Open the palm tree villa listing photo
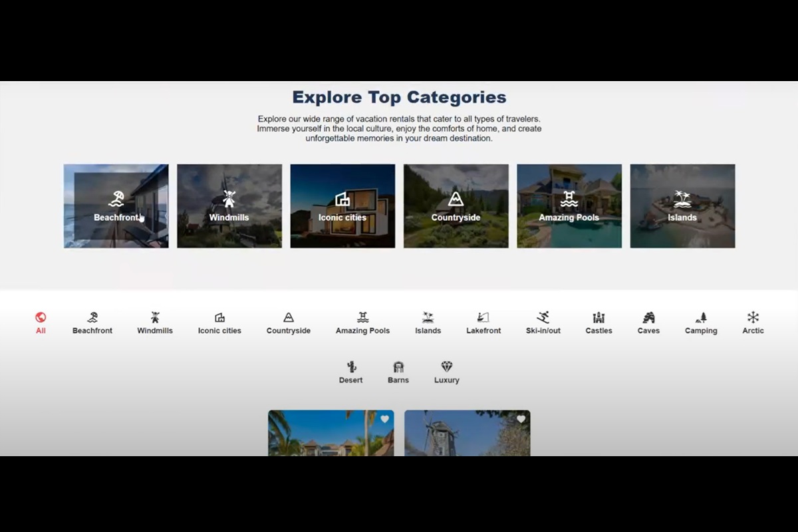798x532 pixels. 331,433
